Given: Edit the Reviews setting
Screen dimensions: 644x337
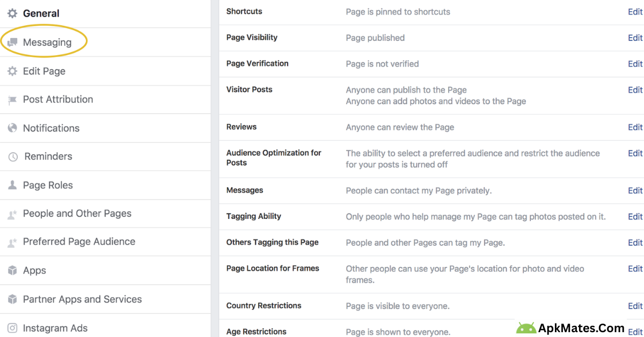Looking at the screenshot, I should pos(635,127).
